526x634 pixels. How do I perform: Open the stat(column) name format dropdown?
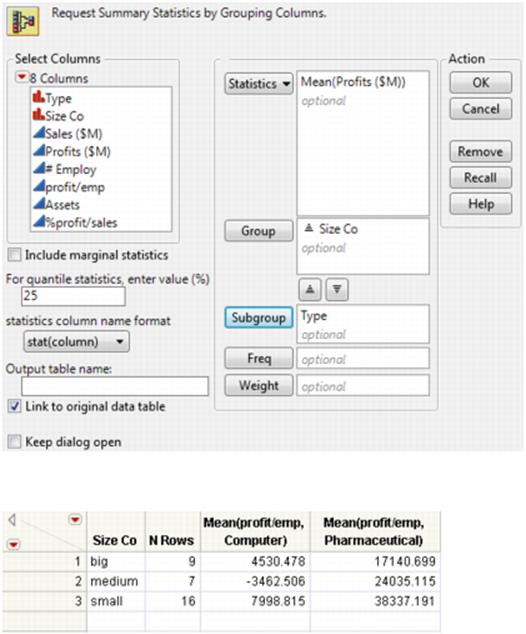(76, 342)
